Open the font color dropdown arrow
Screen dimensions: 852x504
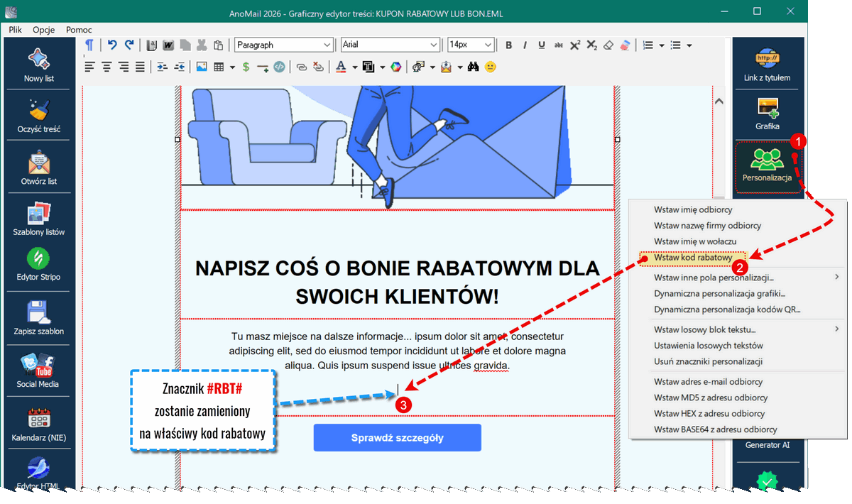tap(354, 67)
